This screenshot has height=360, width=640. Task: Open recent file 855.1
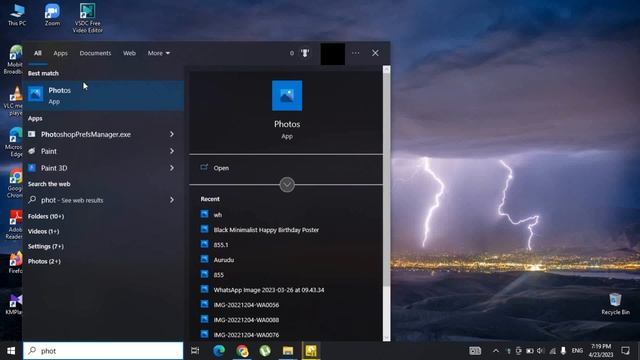(x=221, y=245)
